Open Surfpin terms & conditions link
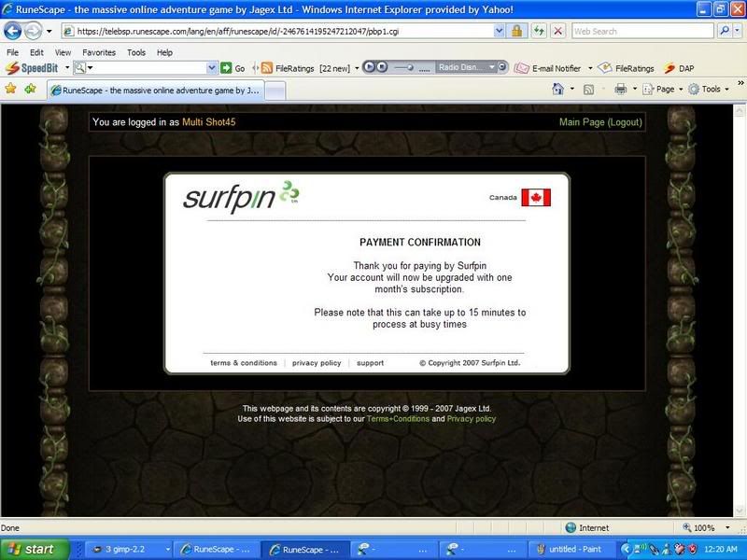 [244, 363]
